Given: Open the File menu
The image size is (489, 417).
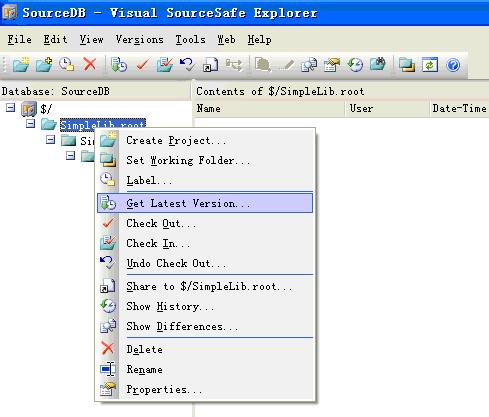Looking at the screenshot, I should [19, 39].
